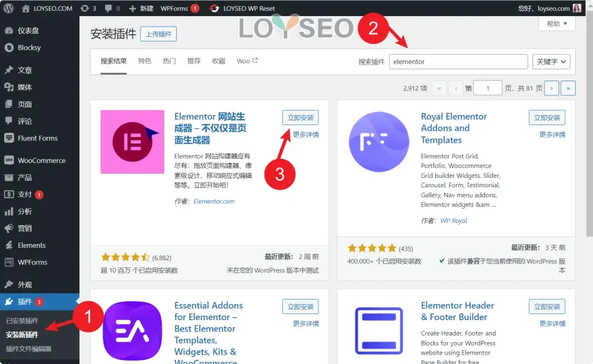This screenshot has width=593, height=364.
Task: Click Royal Elementor Addons and Templates title
Action: click(454, 128)
